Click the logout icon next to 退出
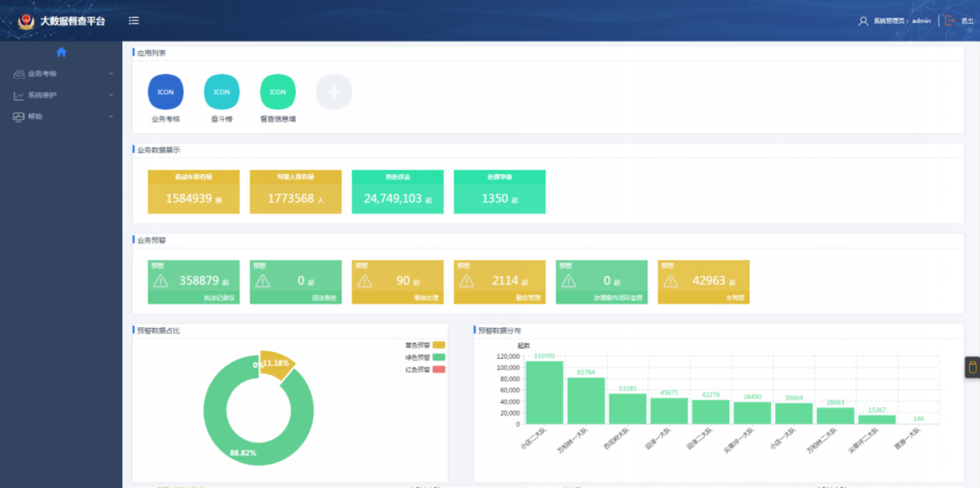The width and height of the screenshot is (980, 488). (x=950, y=21)
